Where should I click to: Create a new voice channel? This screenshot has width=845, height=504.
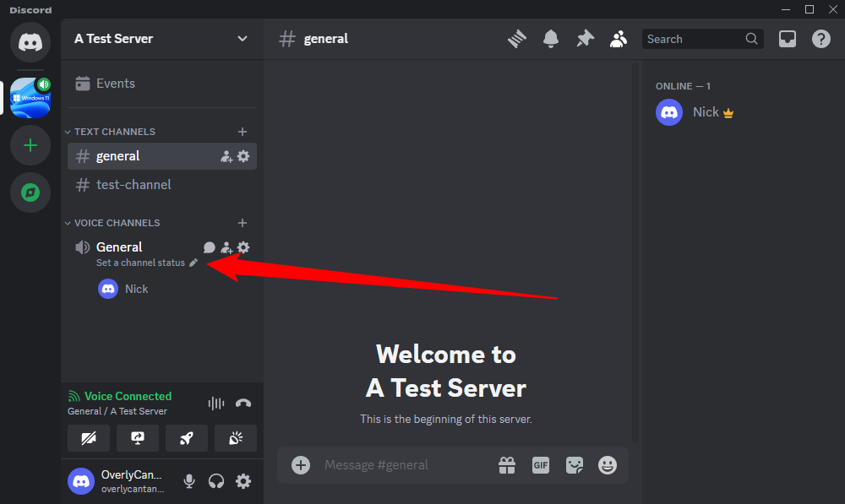243,223
